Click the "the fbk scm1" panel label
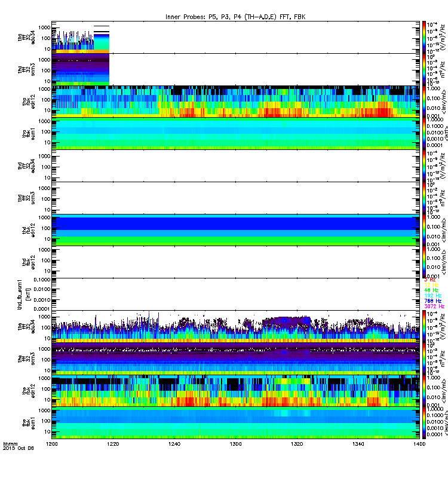This screenshot has height=478, width=448. [x=28, y=422]
